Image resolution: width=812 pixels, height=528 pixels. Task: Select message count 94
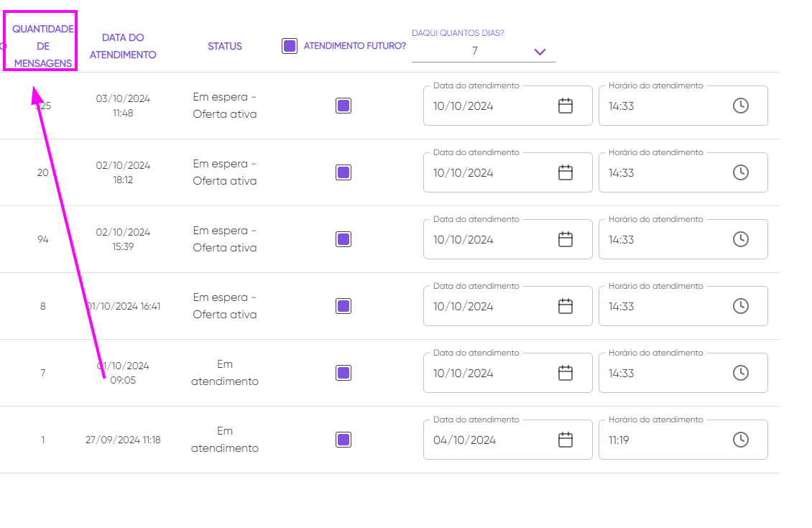[43, 239]
